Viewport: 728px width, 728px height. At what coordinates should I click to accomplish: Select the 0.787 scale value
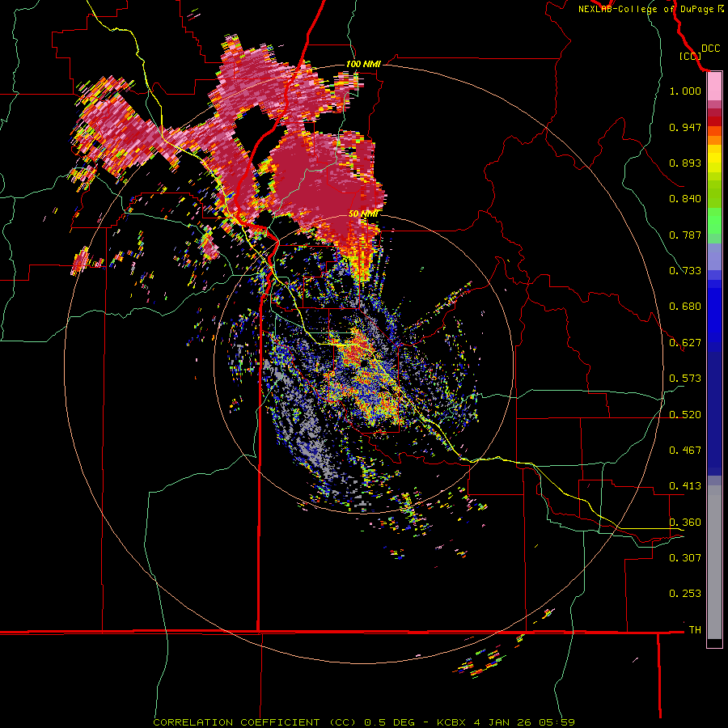tap(685, 235)
